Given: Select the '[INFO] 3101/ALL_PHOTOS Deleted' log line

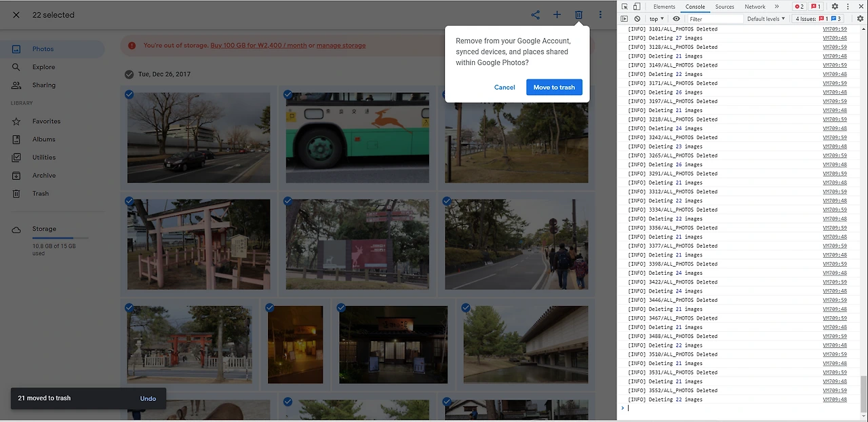Looking at the screenshot, I should click(x=673, y=29).
